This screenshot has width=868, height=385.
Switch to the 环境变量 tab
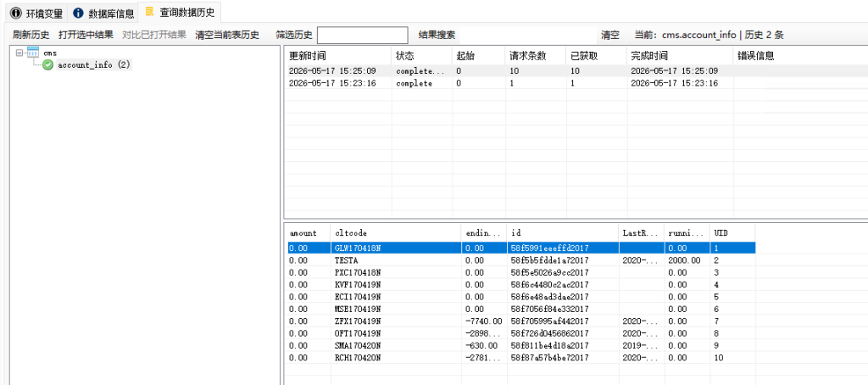click(36, 12)
